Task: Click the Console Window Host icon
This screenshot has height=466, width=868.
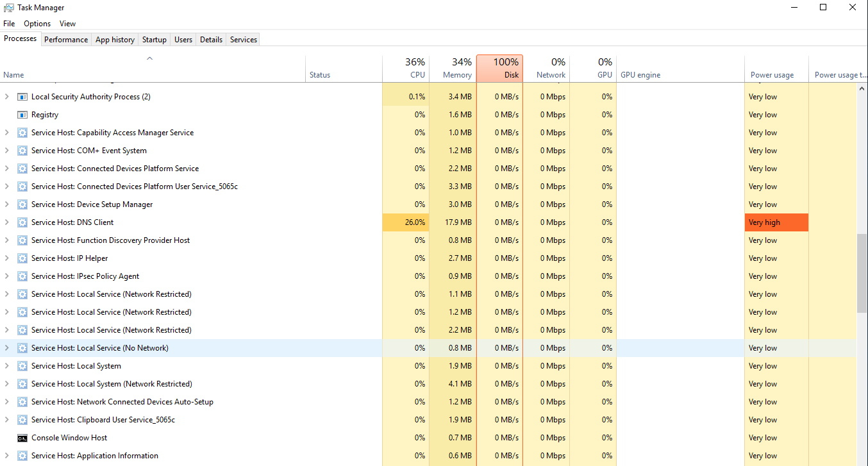Action: tap(22, 438)
